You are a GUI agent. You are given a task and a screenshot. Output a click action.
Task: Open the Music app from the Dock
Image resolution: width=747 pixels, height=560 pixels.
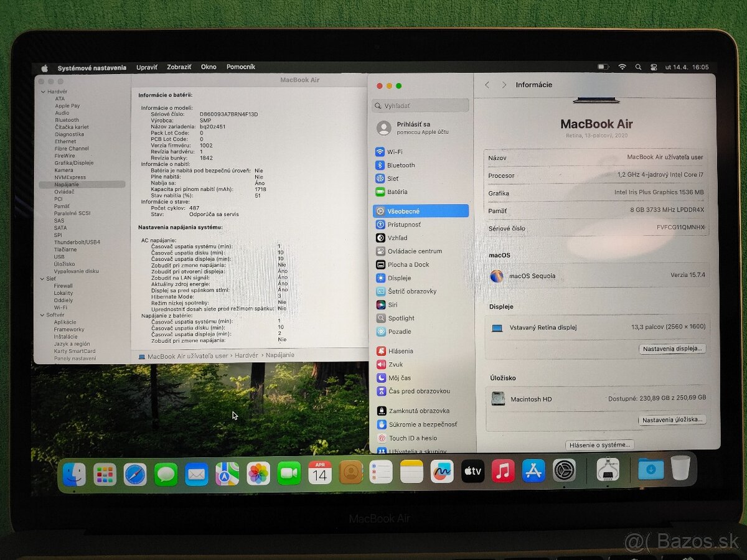(502, 472)
